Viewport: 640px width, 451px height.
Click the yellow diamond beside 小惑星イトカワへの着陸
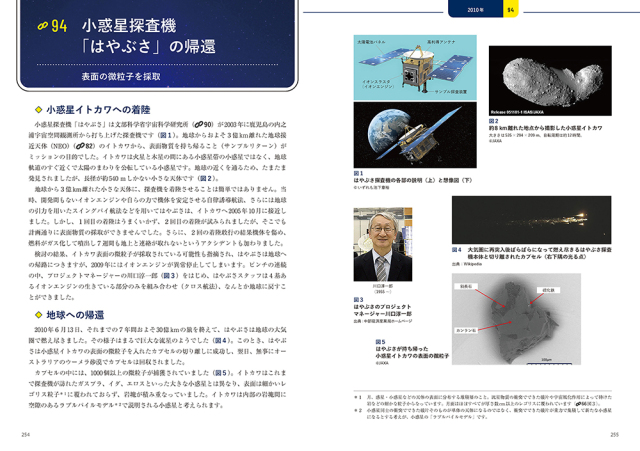click(39, 109)
